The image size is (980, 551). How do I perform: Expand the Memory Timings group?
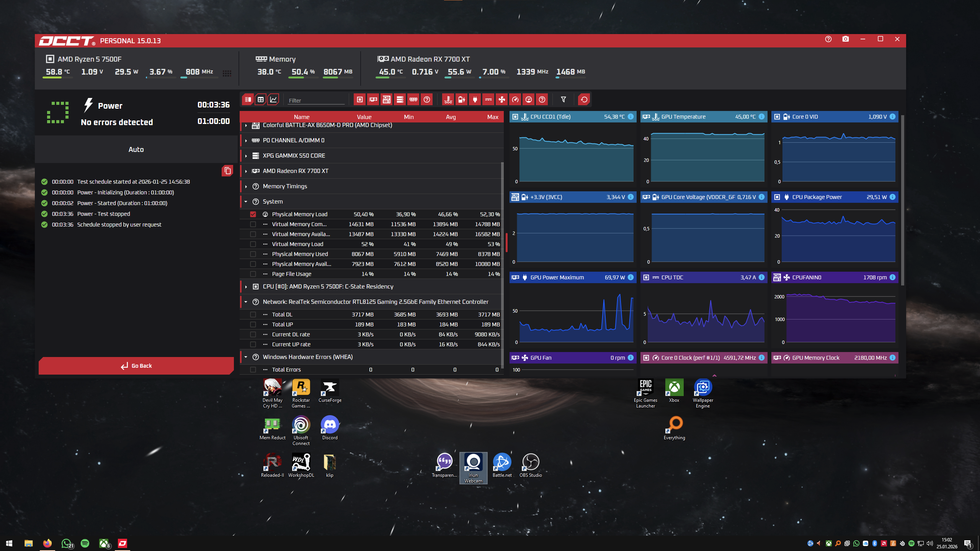coord(246,186)
